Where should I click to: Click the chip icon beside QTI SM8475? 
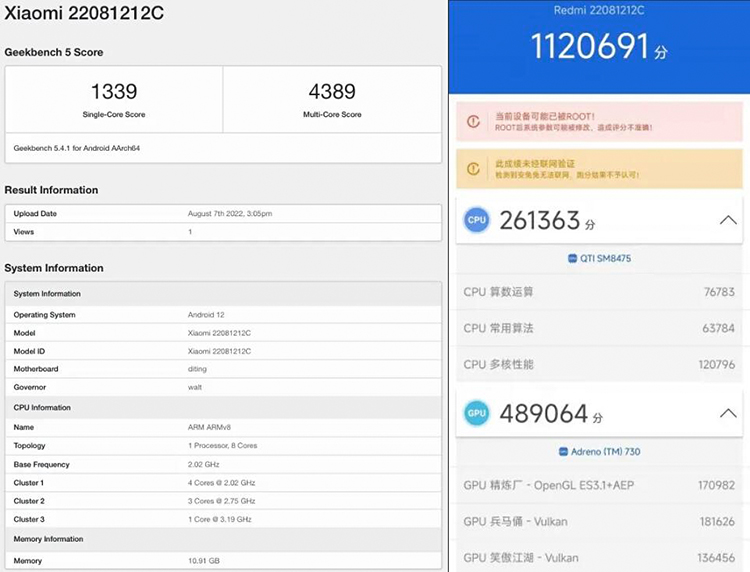pos(572,259)
